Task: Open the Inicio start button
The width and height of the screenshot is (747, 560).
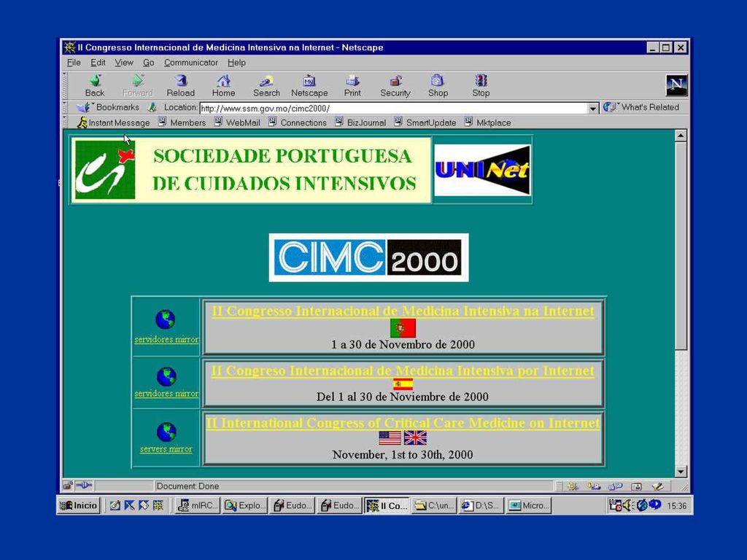Action: click(79, 505)
